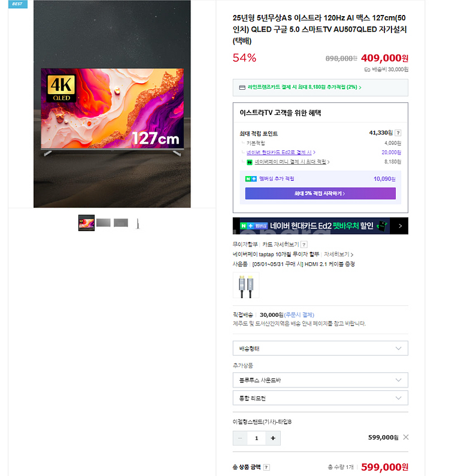449x476 pixels.
Task: Open 자세히보기 link for taptap 무이자 할부
Action: [x=338, y=254]
